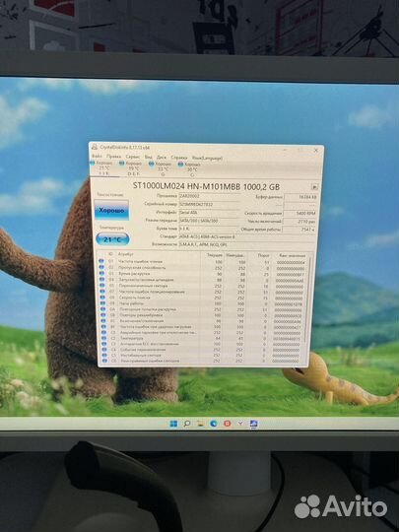Select the third disk showing 33 °C
This screenshot has height=532, width=399.
pyautogui.click(x=162, y=168)
